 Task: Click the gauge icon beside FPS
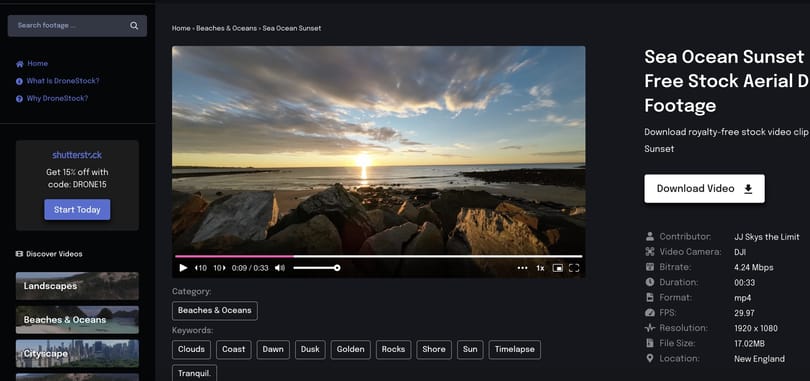tap(650, 313)
